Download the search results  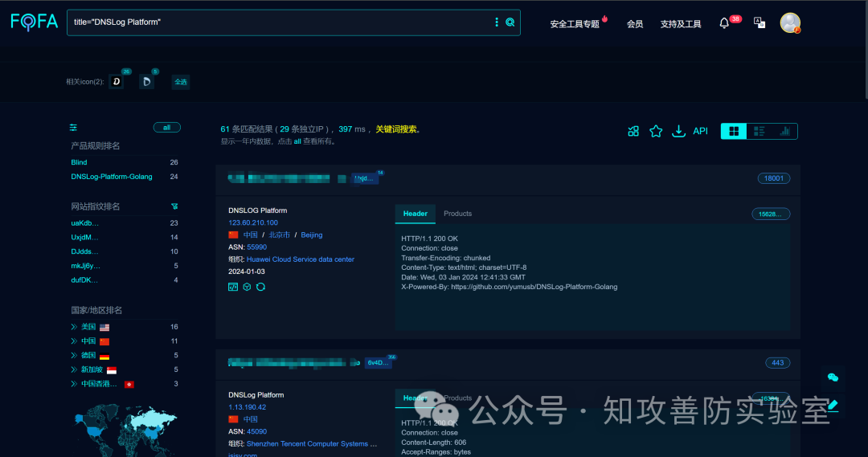click(678, 131)
